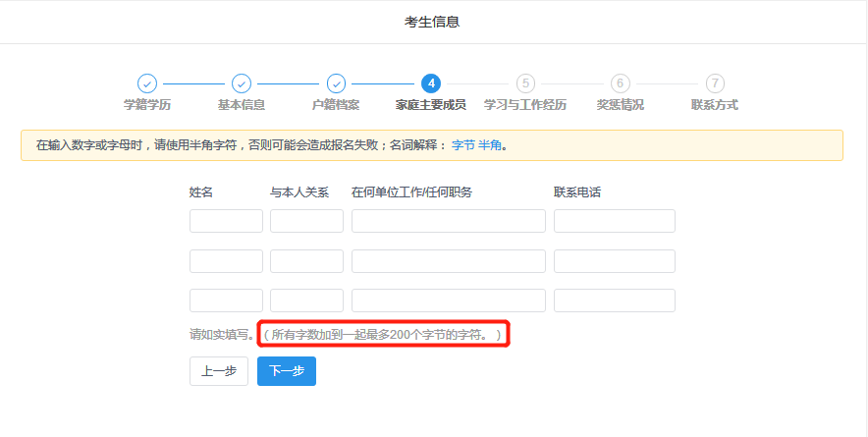The image size is (868, 437).
Task: Click the first row 与本人关系 field
Action: tap(306, 221)
